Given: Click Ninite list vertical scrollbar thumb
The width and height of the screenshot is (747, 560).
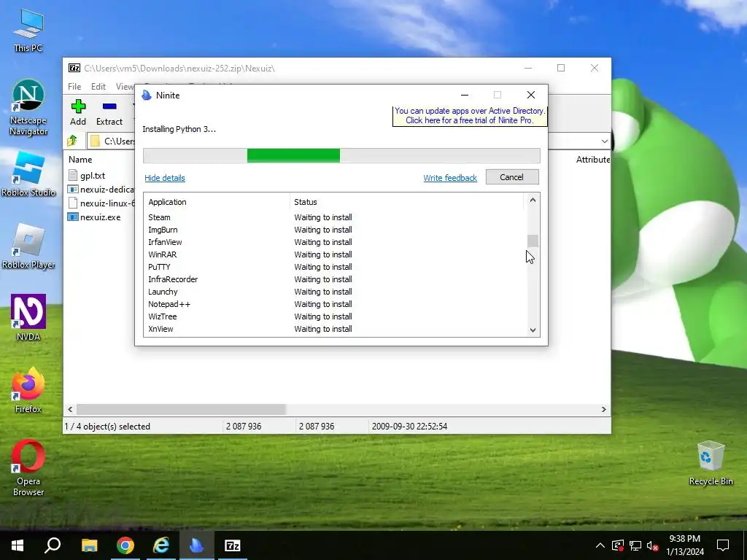Looking at the screenshot, I should (x=533, y=241).
